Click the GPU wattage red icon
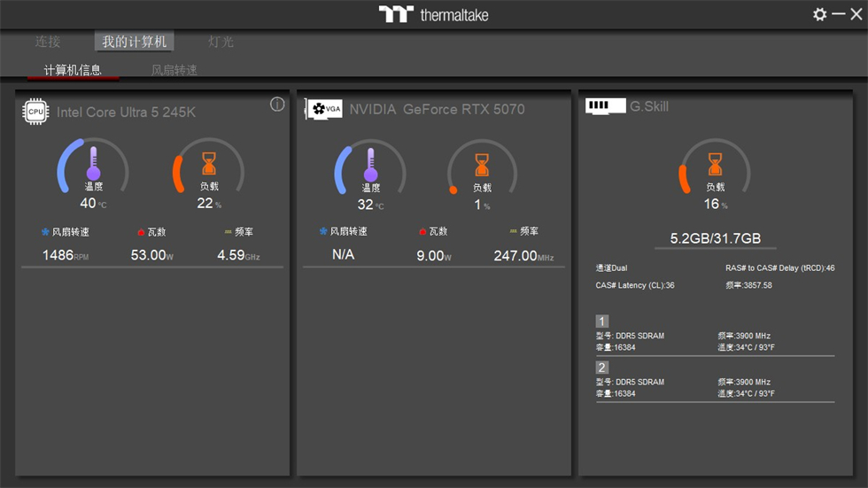Screen dimensions: 868x488 click(x=422, y=231)
